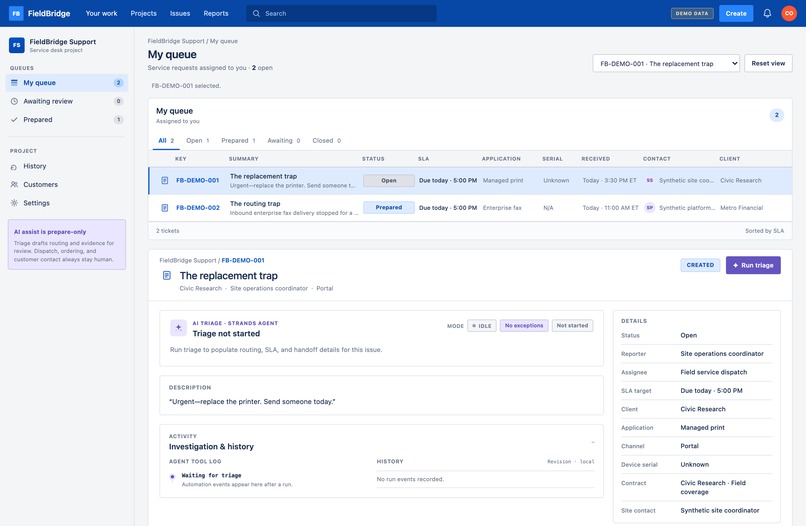Switch to the Awaiting tab
The height and width of the screenshot is (526, 806).
284,140
